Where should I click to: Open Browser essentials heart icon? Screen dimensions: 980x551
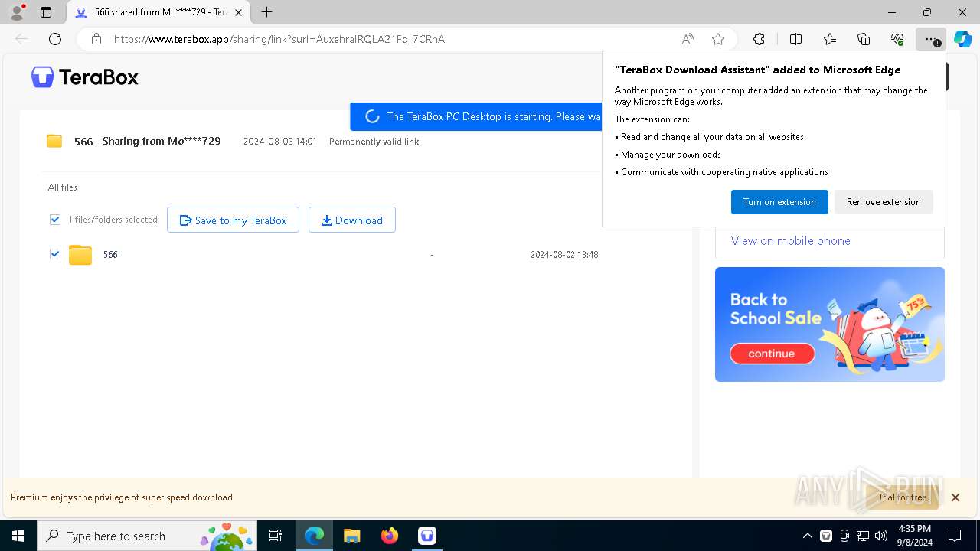pos(897,39)
